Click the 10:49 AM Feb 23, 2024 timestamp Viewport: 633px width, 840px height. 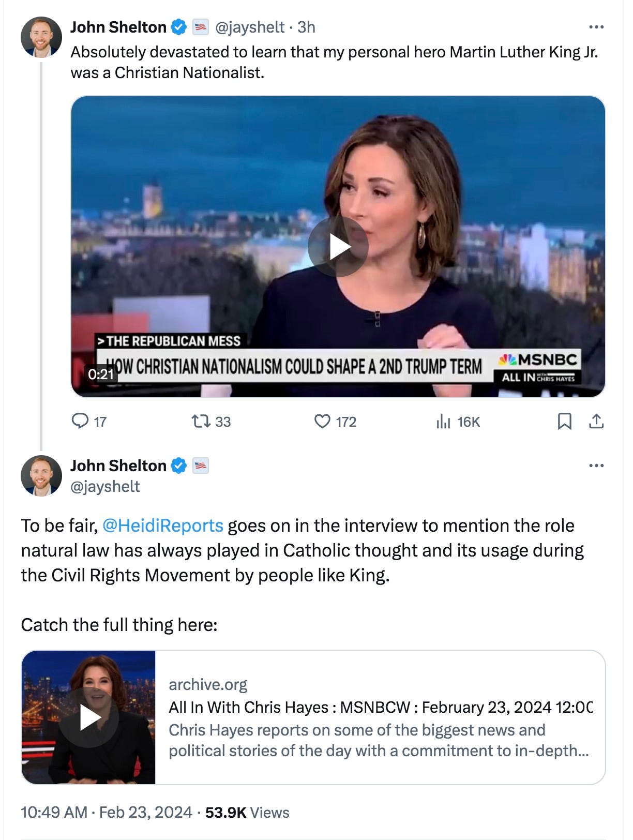click(x=107, y=812)
